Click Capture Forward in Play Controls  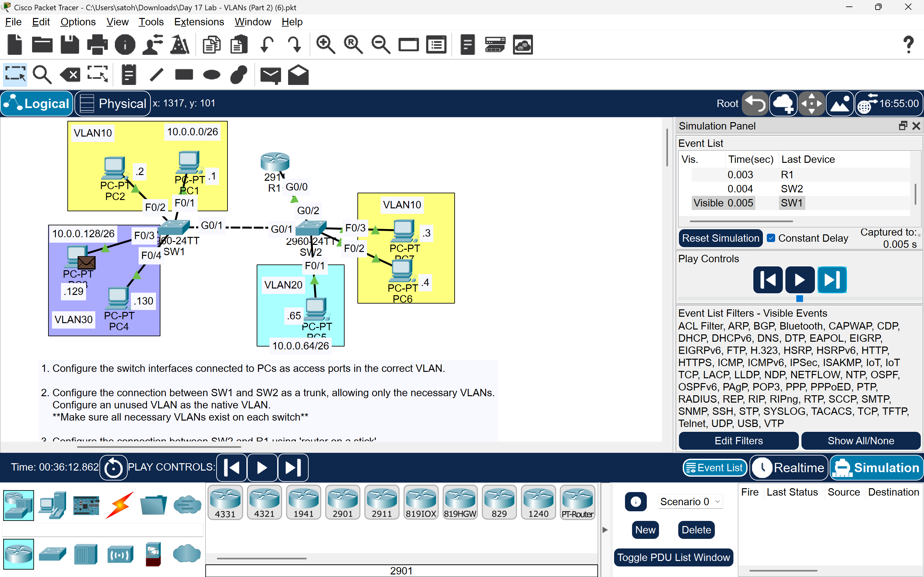click(x=832, y=280)
